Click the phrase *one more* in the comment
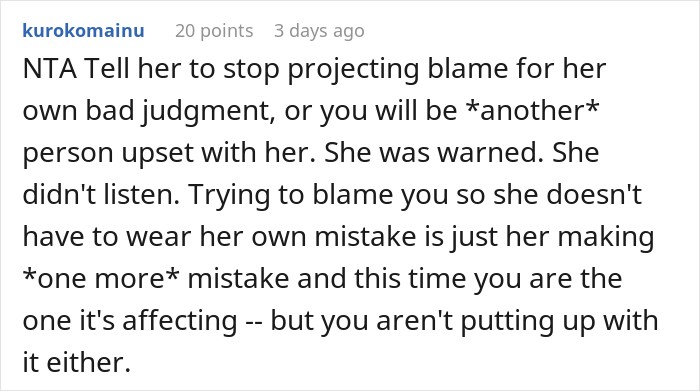The height and width of the screenshot is (391, 700). click(x=101, y=278)
